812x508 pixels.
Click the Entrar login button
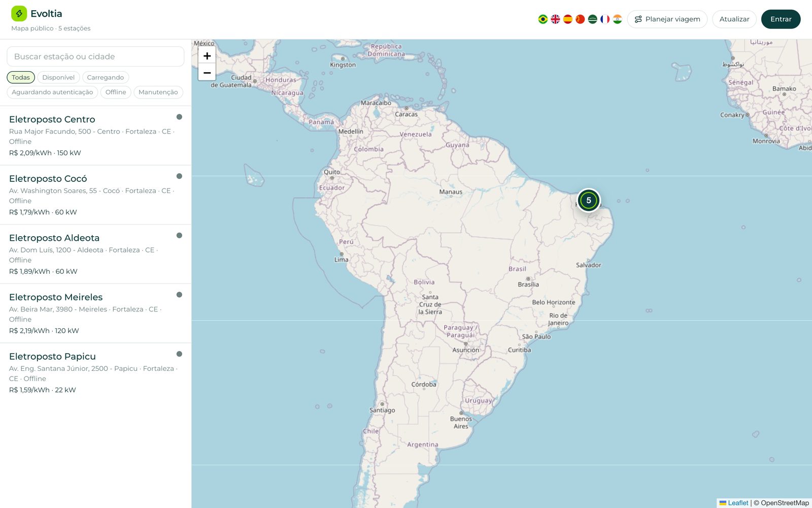(781, 19)
